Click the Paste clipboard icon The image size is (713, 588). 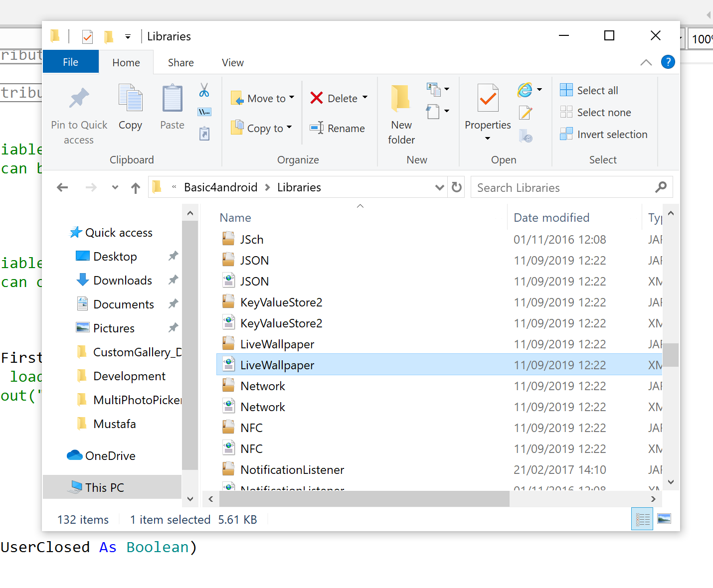click(172, 98)
